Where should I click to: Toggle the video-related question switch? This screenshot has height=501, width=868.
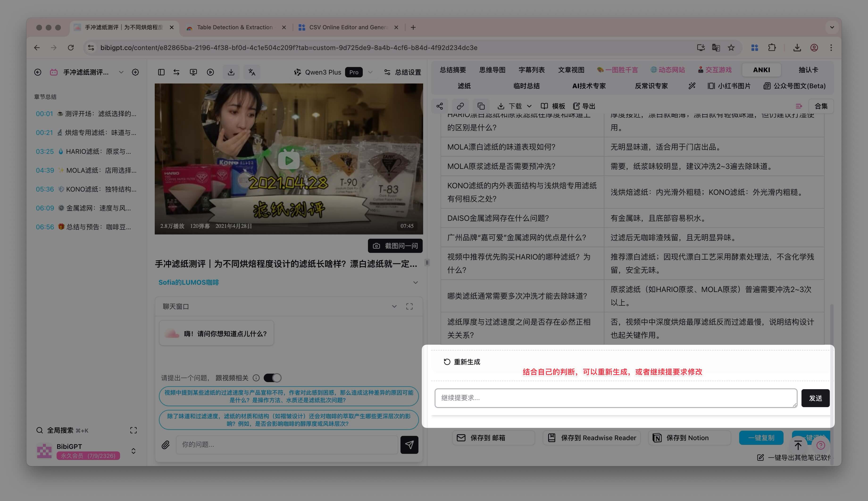(272, 378)
